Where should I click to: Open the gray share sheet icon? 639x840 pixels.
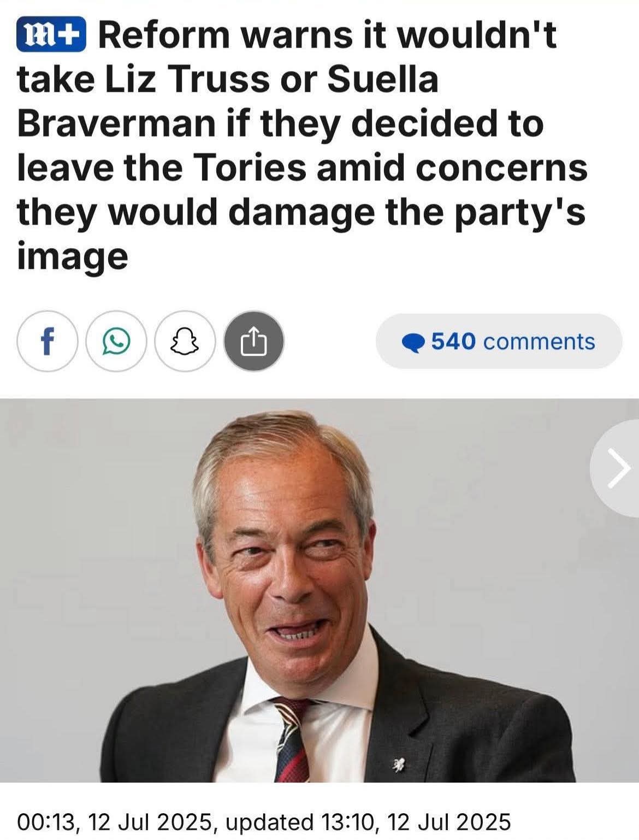[254, 342]
